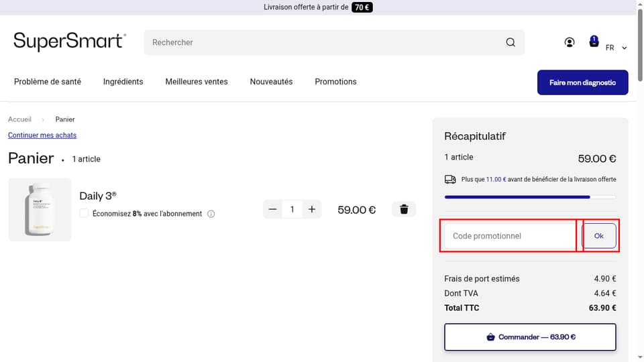Click the search magnifier icon
Viewport: 644px width, 362px height.
(511, 42)
